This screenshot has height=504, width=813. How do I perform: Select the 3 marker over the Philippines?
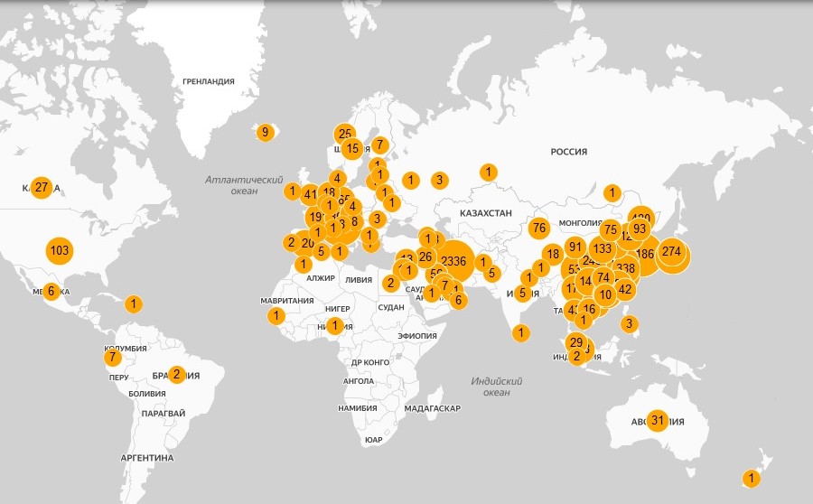630,324
